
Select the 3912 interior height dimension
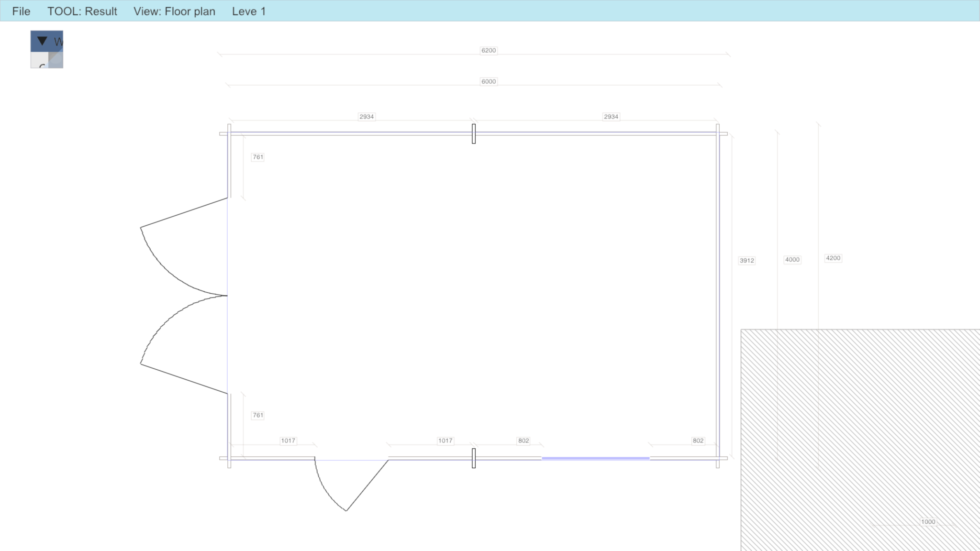point(746,261)
